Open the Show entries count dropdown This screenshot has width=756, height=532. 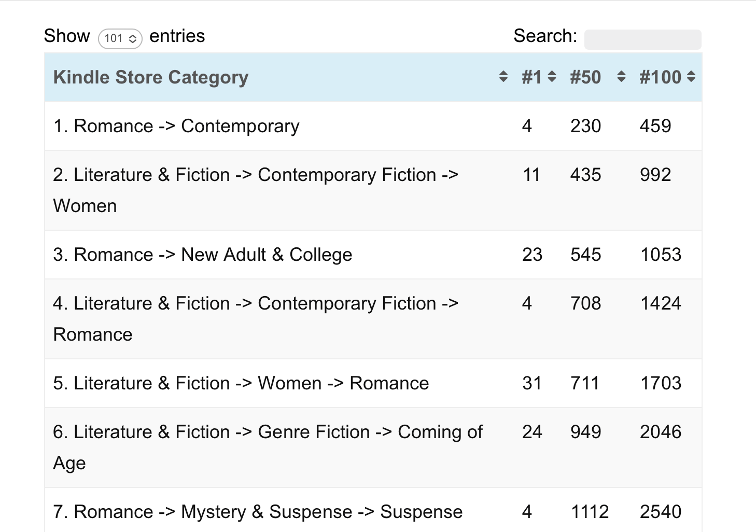click(120, 38)
